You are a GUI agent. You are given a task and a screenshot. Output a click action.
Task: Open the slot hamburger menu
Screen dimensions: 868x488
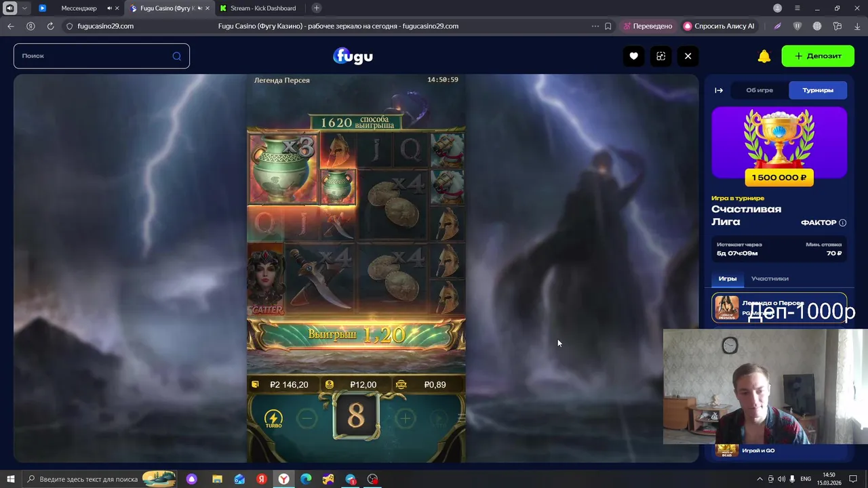coord(462,418)
